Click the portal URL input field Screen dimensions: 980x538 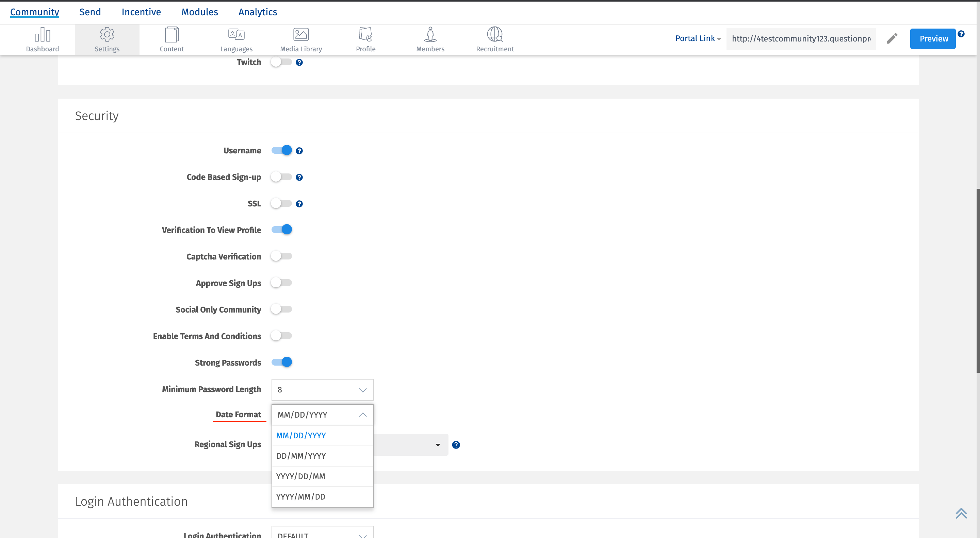click(801, 38)
